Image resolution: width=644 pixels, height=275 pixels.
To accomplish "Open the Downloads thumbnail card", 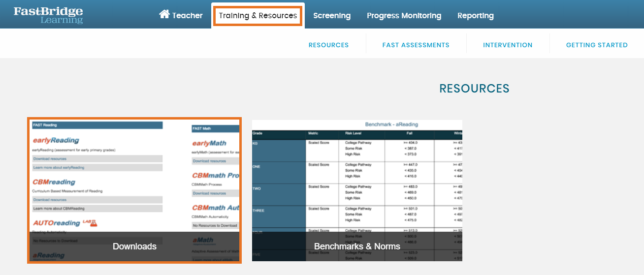I will [134, 190].
